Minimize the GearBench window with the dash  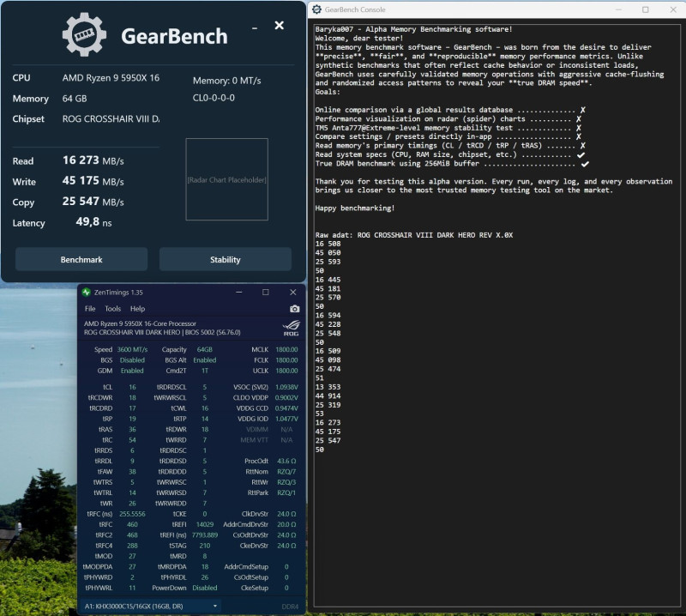[255, 28]
